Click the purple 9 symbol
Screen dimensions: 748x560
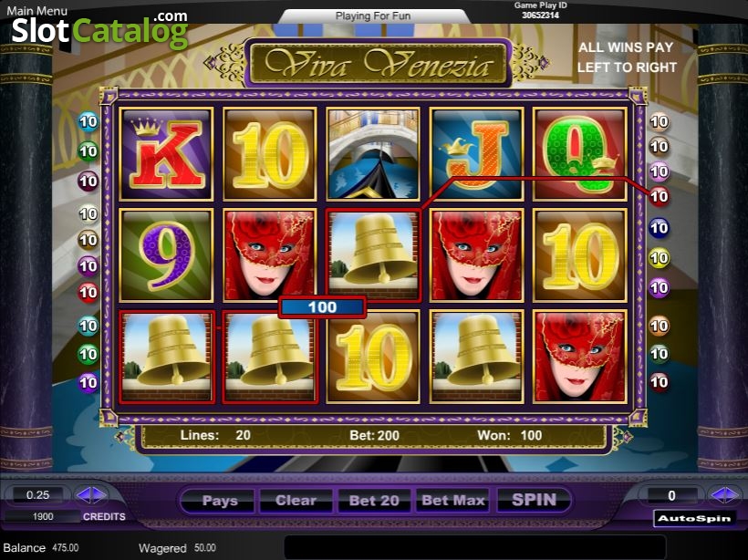[x=166, y=255]
